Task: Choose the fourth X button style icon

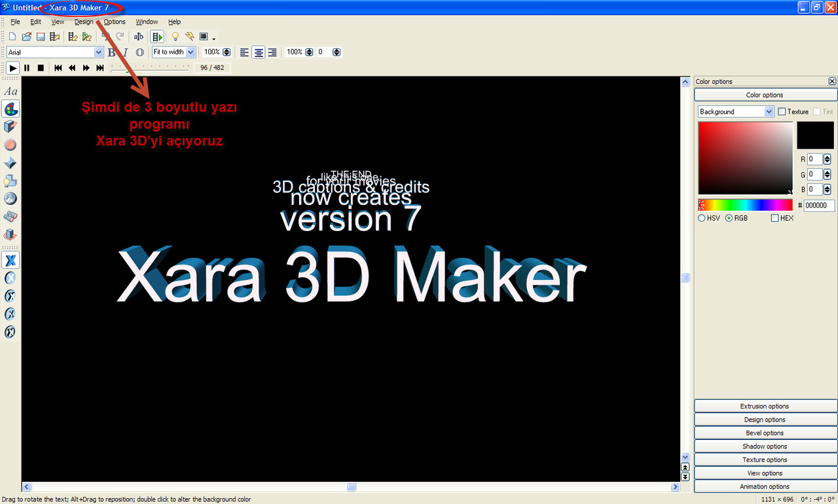Action: click(x=10, y=314)
